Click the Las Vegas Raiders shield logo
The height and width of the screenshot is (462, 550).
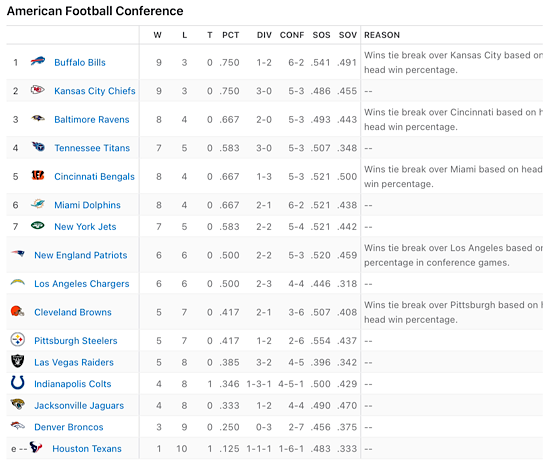(18, 361)
